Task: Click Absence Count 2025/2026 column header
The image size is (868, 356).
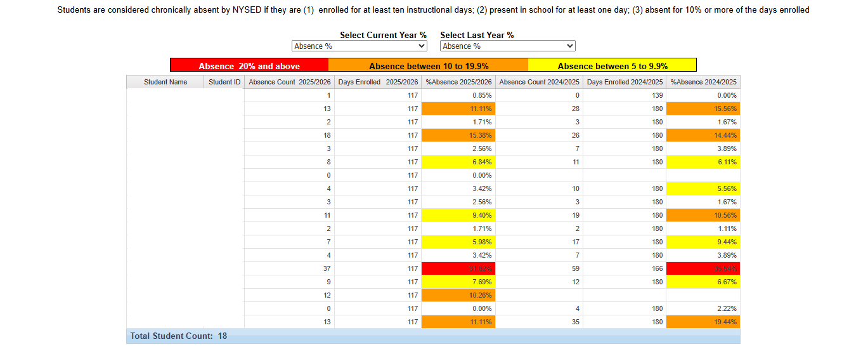Action: (x=289, y=82)
